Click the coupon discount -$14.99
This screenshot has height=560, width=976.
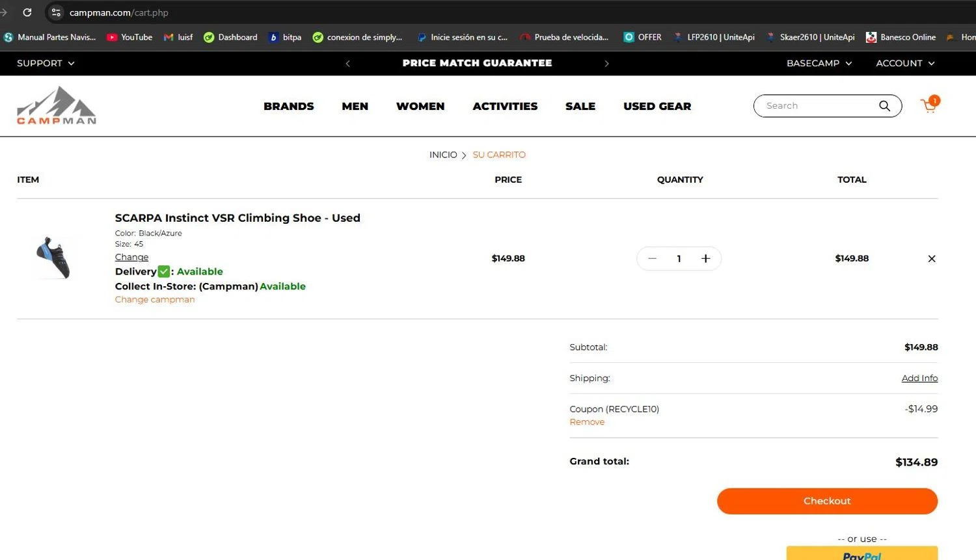(x=921, y=409)
